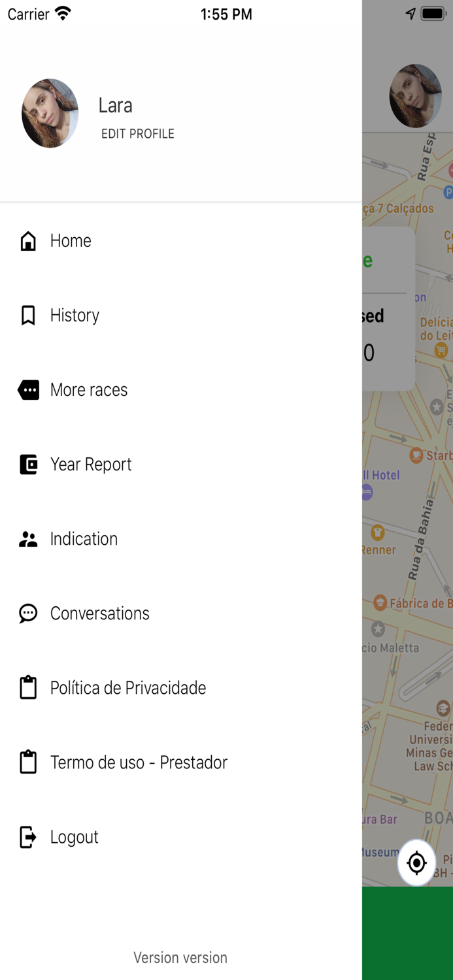Select the History bookmark icon
453x980 pixels.
pyautogui.click(x=28, y=315)
